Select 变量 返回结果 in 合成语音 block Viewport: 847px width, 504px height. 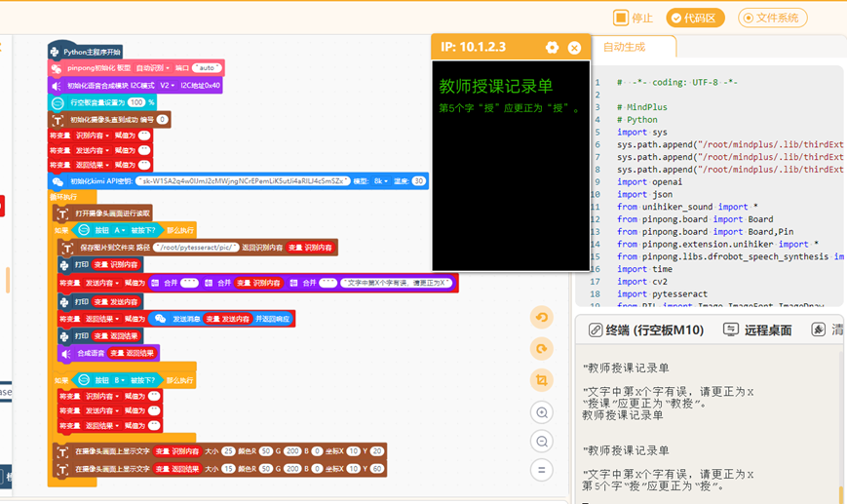[x=132, y=353]
